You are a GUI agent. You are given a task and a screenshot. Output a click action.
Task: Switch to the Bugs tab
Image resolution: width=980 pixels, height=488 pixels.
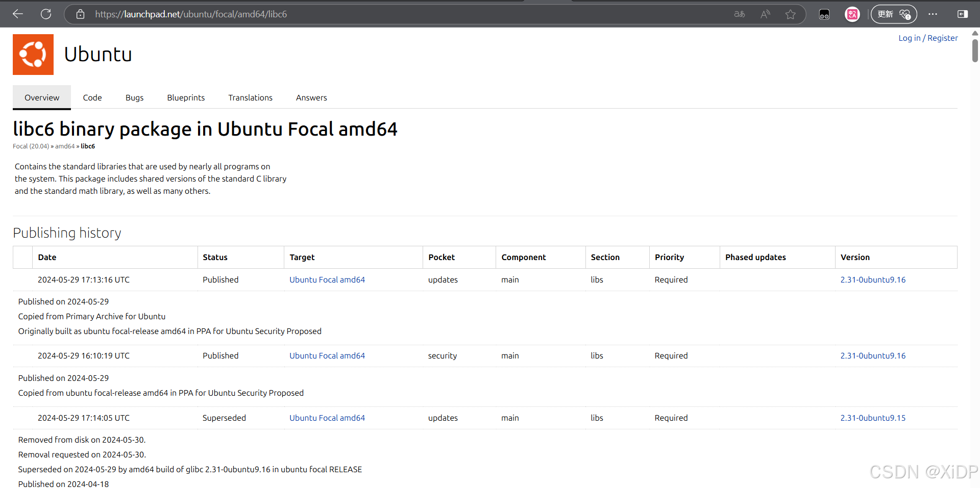[135, 97]
